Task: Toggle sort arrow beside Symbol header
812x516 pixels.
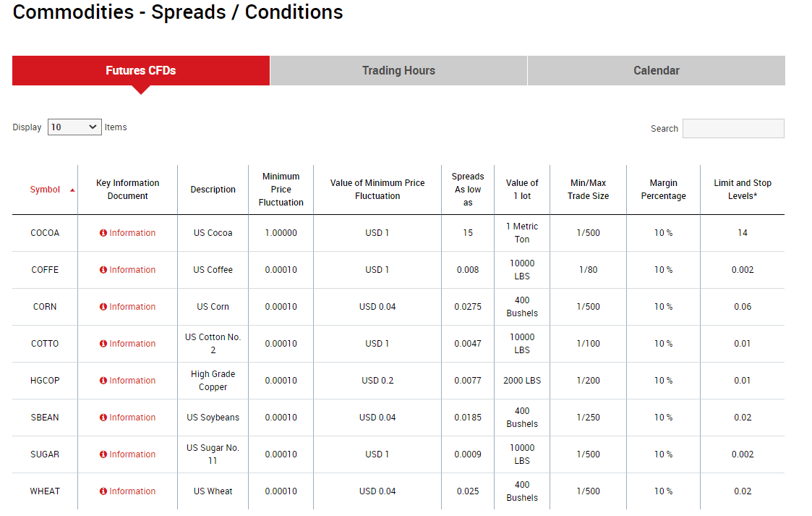Action: [x=72, y=190]
